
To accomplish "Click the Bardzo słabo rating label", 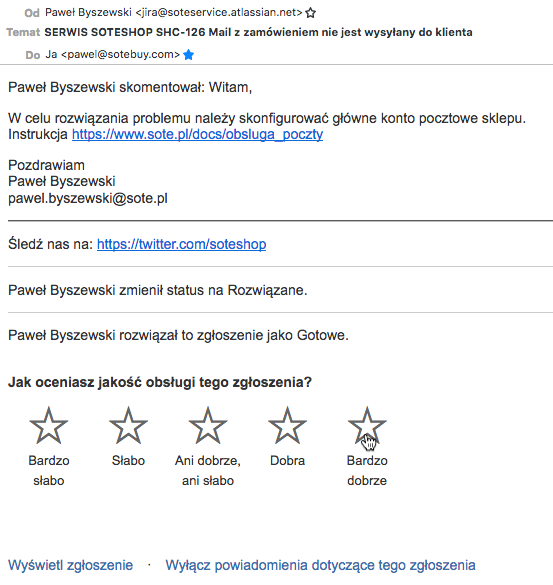I will point(49,470).
